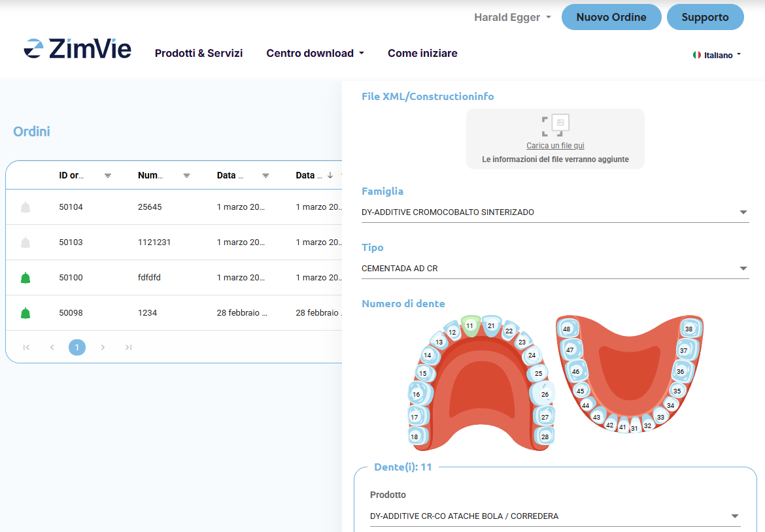Select page 1 in the pagination
Viewport: 765px width, 532px height.
click(77, 347)
